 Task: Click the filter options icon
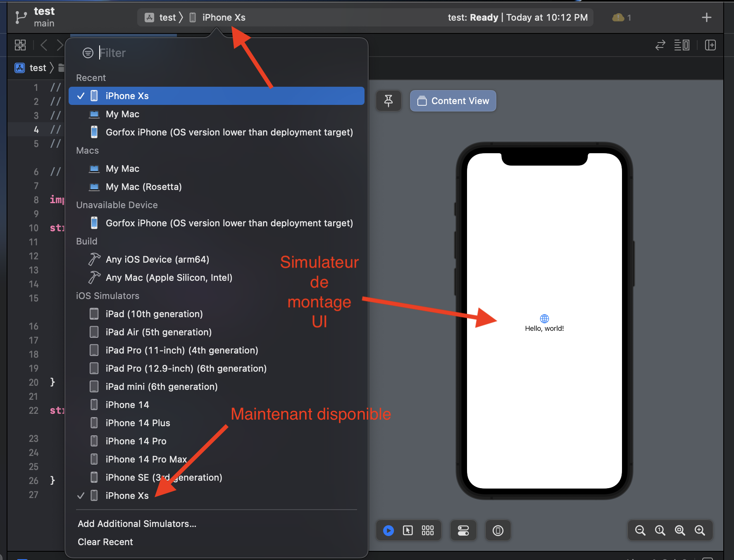[88, 53]
